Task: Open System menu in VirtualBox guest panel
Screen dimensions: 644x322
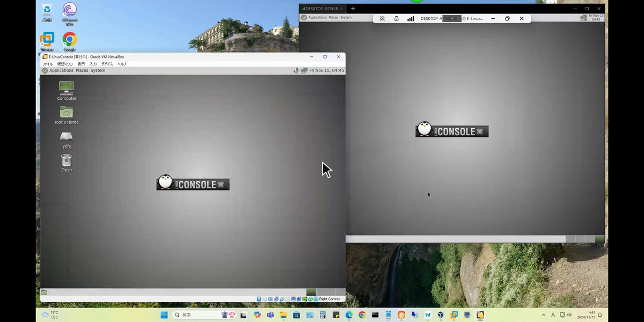Action: point(98,70)
